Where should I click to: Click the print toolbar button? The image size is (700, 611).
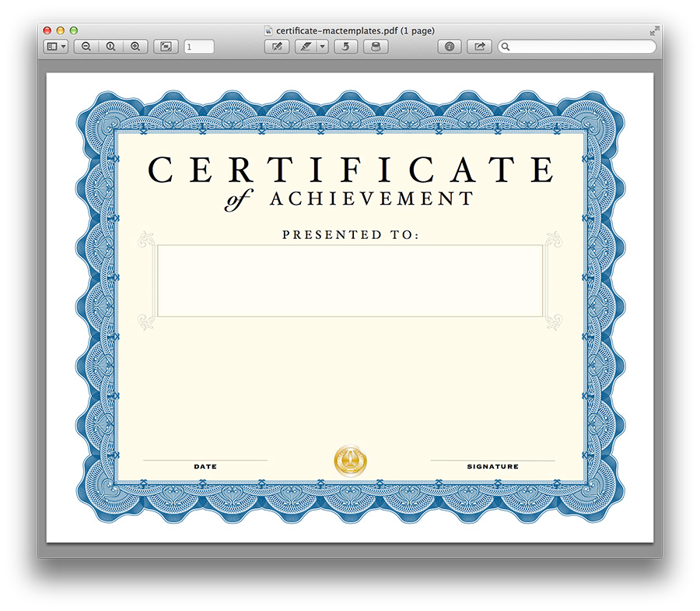pos(376,47)
